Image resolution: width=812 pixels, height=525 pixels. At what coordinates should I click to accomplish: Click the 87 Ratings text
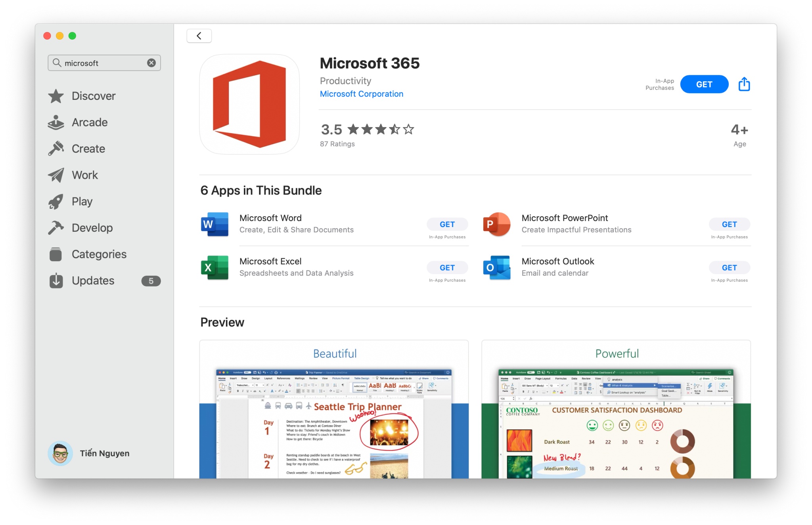point(337,144)
